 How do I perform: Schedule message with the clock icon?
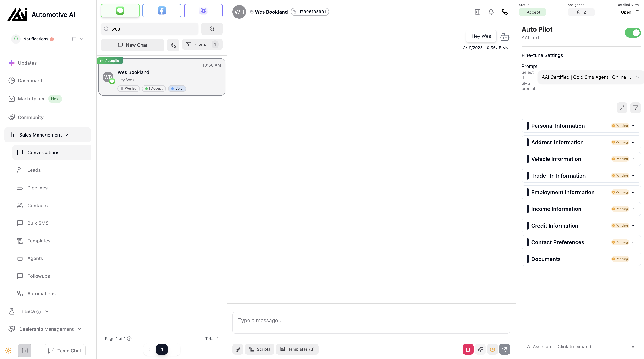point(492,349)
